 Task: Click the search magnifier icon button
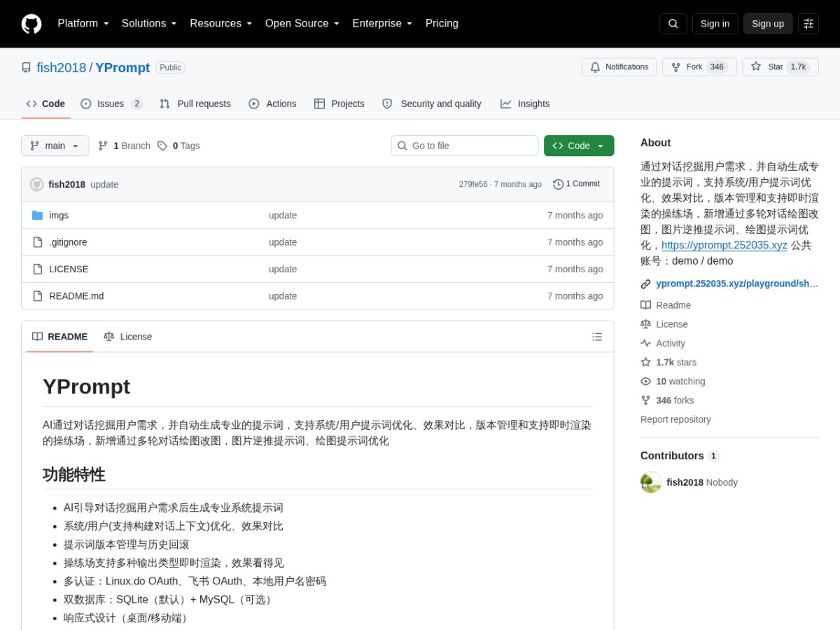point(673,24)
